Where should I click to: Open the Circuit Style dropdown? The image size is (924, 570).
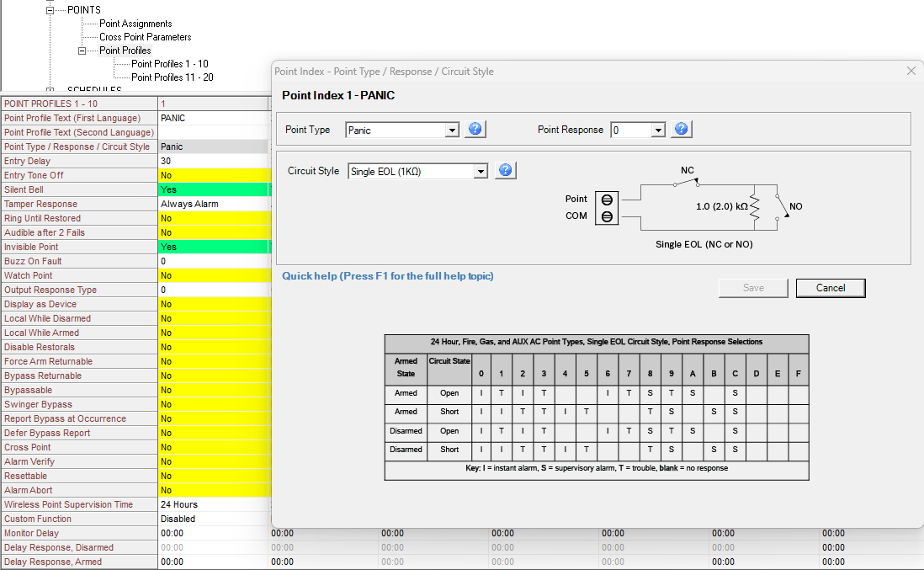pos(481,169)
